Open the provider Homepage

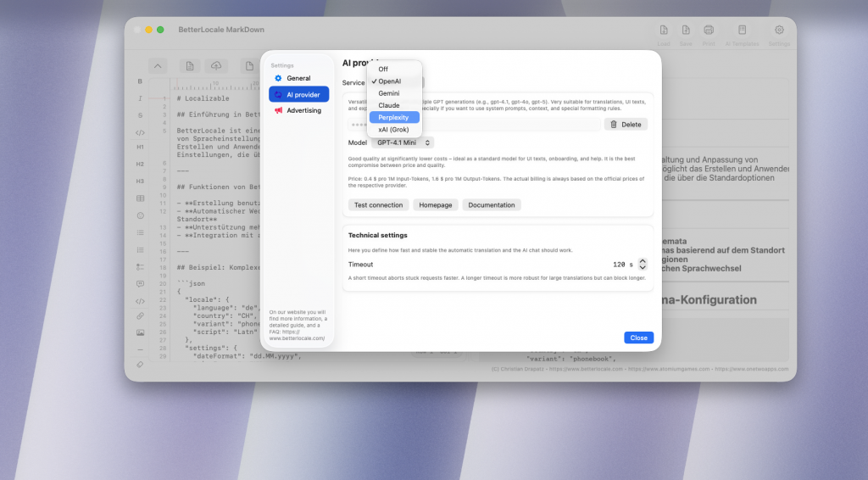click(435, 205)
